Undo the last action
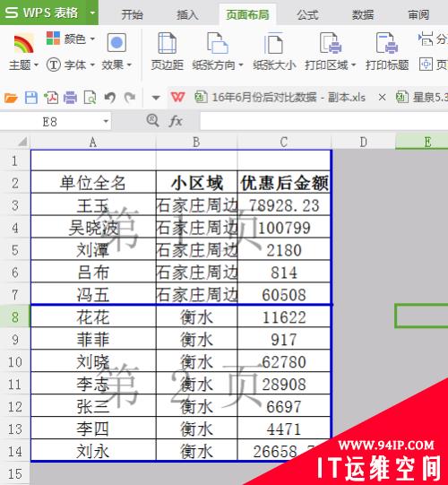Screen dimensions: 448x485 (x=109, y=98)
